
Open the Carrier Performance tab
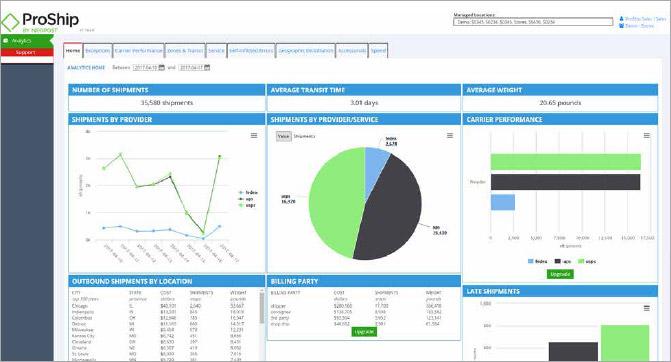pos(138,50)
